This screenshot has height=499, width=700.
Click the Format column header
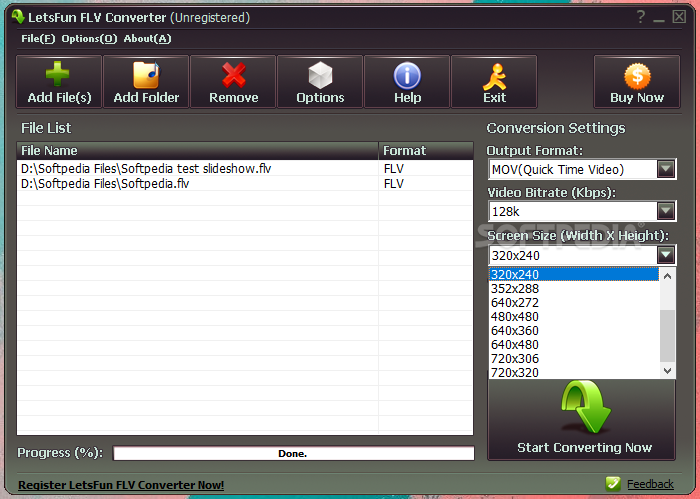[x=426, y=151]
